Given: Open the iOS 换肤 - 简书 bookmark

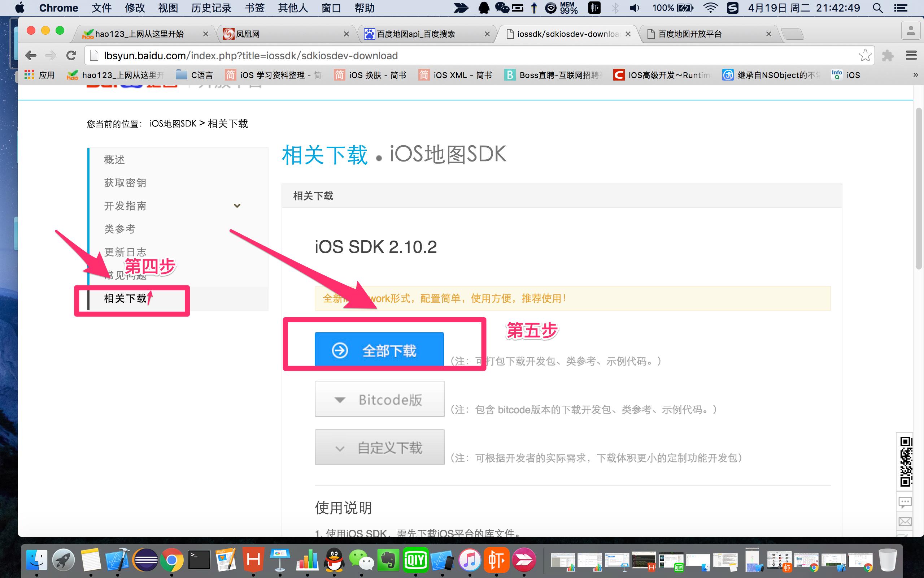Looking at the screenshot, I should point(370,75).
